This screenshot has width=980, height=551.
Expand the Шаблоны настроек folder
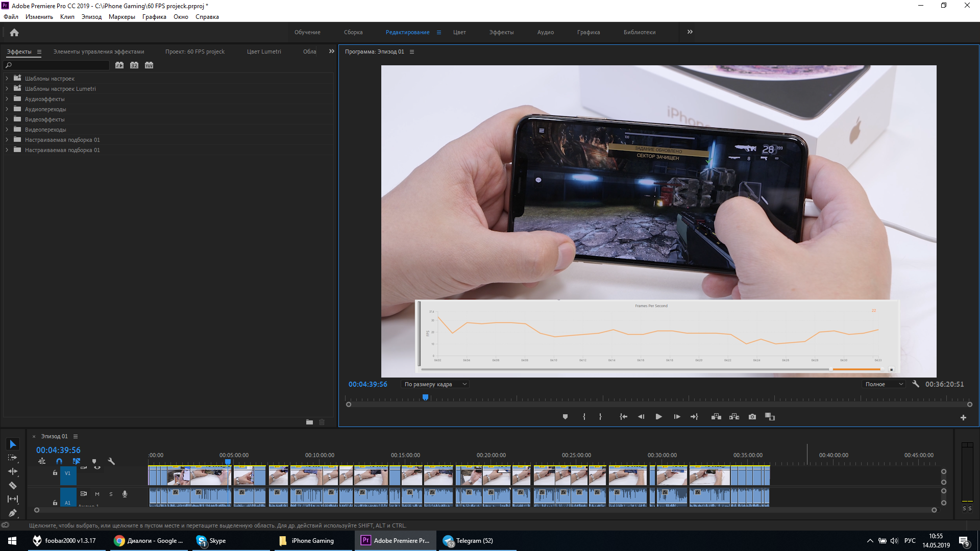(7, 79)
